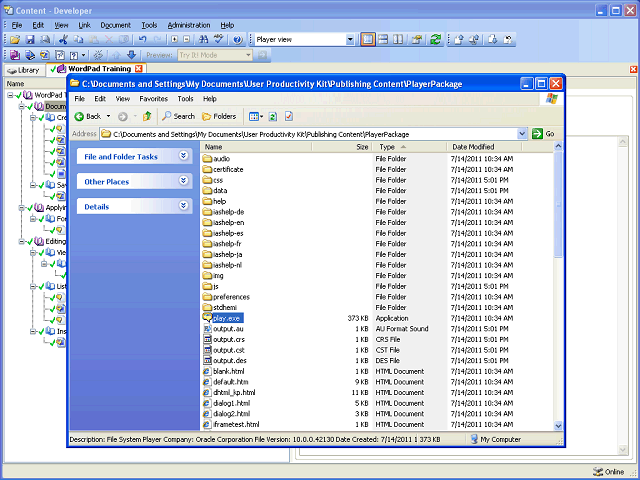This screenshot has height=480, width=640.
Task: Click the purple book Publish icon
Action: [15, 55]
